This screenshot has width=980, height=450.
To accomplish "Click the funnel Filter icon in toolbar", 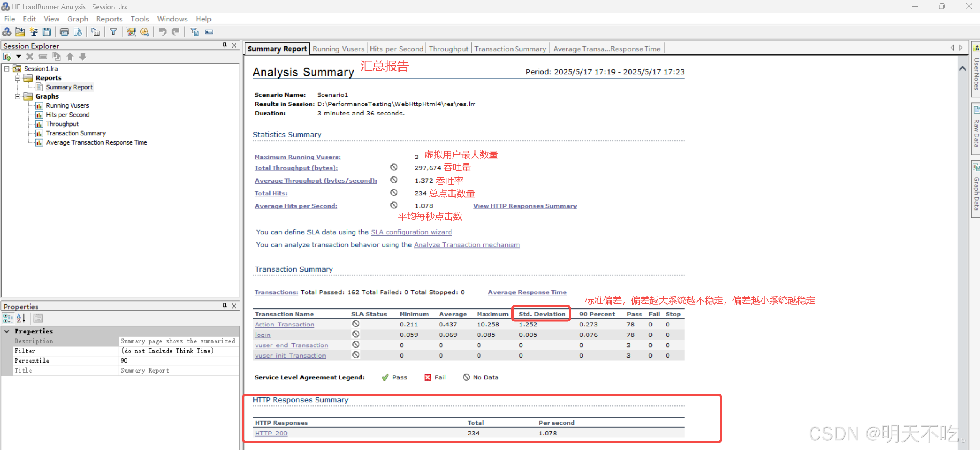I will tap(113, 32).
